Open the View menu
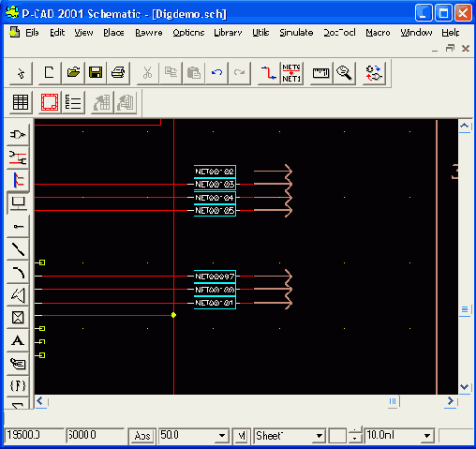This screenshot has height=449, width=476. (x=83, y=33)
